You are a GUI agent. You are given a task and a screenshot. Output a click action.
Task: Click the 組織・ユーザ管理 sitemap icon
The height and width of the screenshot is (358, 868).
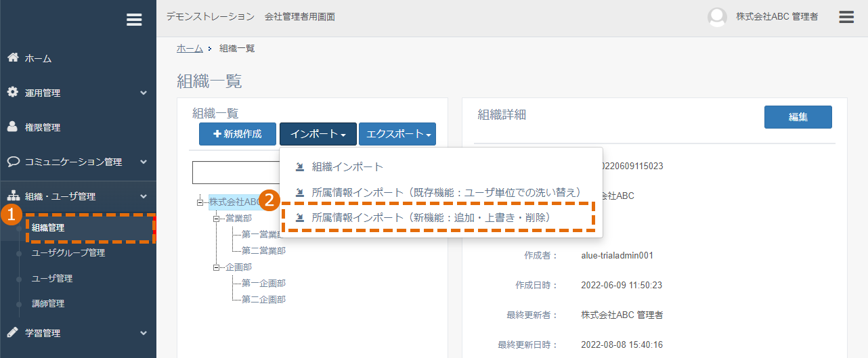(x=13, y=196)
